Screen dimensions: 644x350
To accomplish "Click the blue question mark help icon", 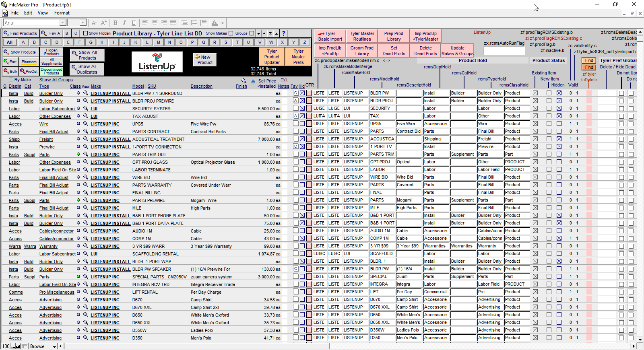I will tap(284, 33).
